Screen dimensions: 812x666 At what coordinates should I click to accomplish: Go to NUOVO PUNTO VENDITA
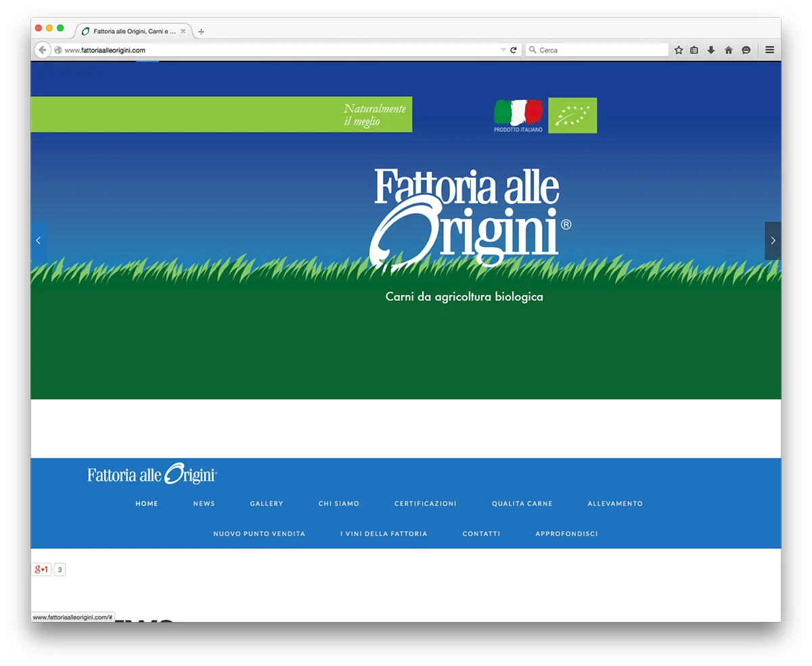[259, 534]
